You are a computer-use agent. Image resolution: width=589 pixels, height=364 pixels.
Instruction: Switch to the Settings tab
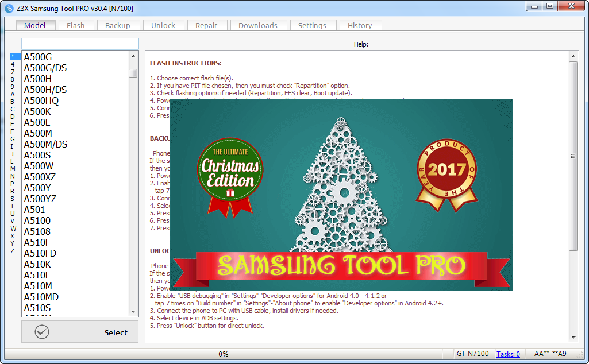[x=312, y=25]
